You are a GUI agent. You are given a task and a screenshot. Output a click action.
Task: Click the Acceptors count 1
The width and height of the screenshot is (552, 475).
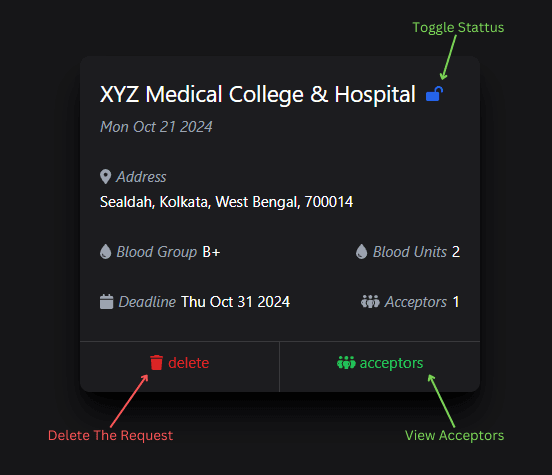(x=456, y=302)
